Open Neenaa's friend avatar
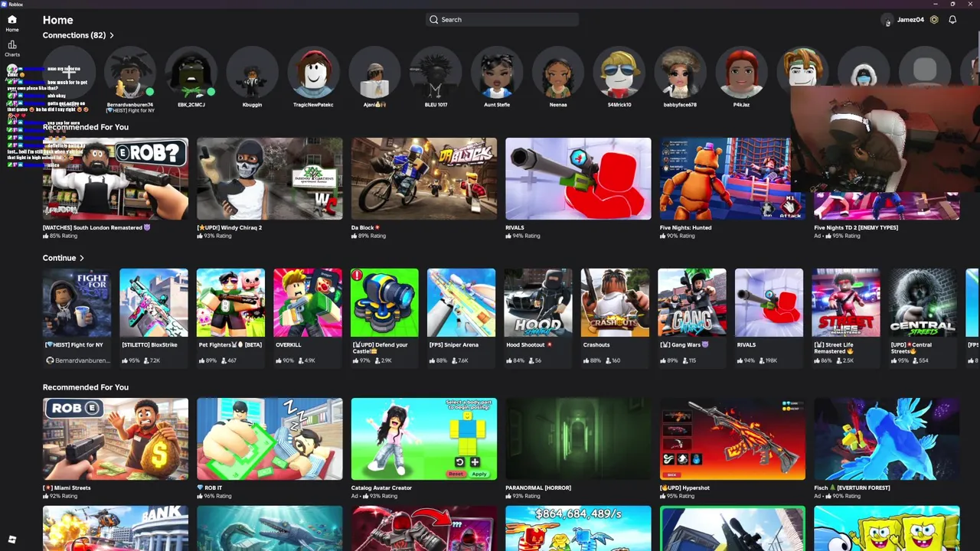This screenshot has height=551, width=980. pos(558,73)
